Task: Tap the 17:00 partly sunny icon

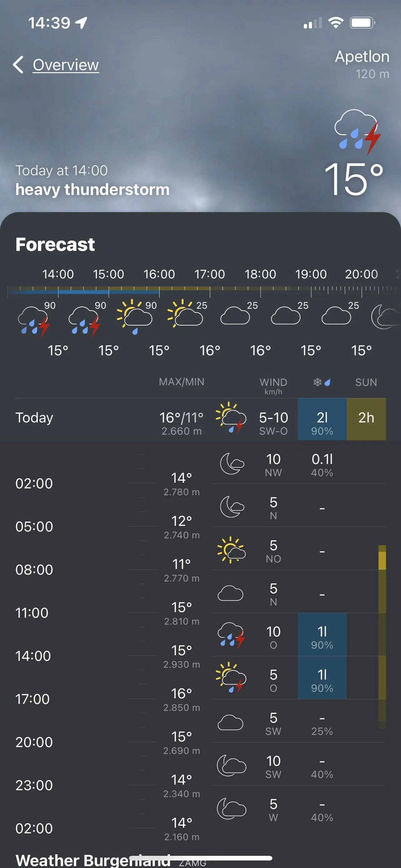Action: click(185, 313)
